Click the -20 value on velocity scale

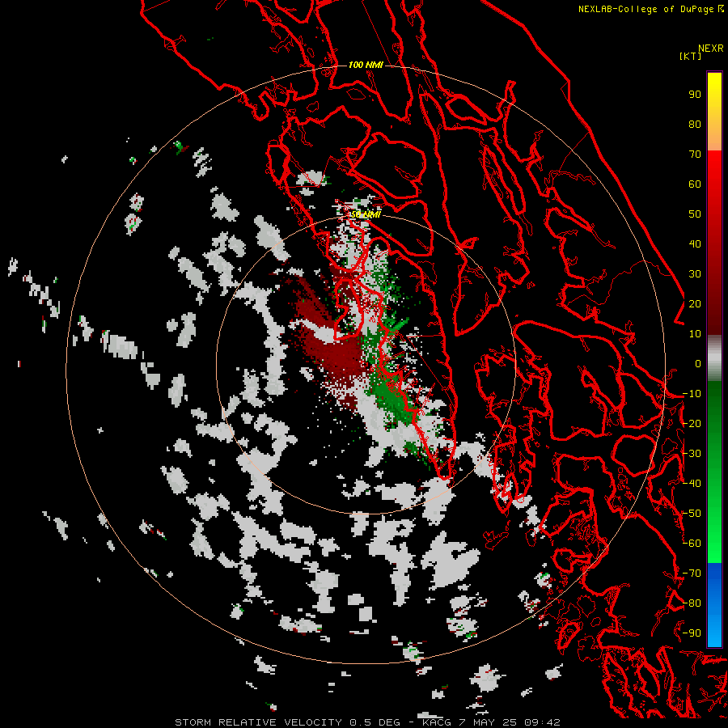click(692, 423)
